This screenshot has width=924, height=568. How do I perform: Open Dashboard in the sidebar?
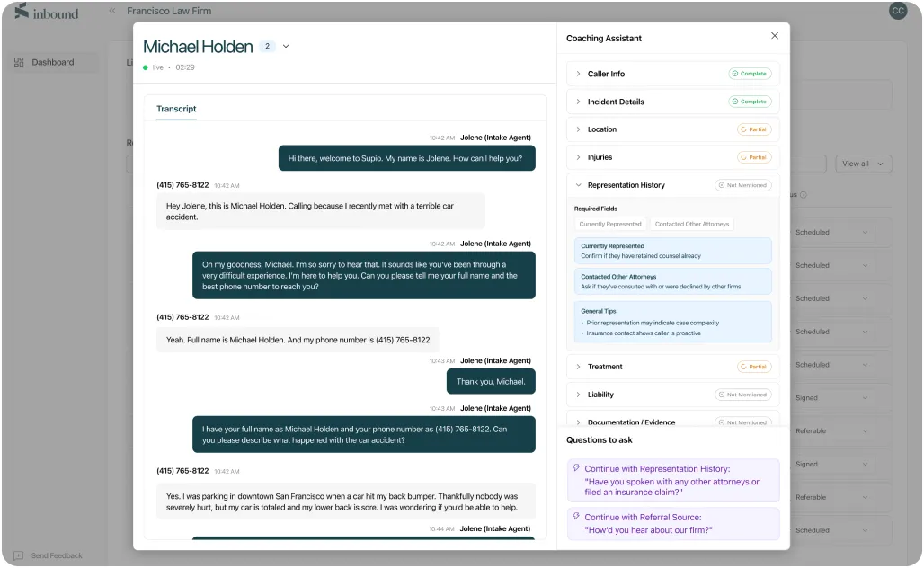(x=52, y=62)
